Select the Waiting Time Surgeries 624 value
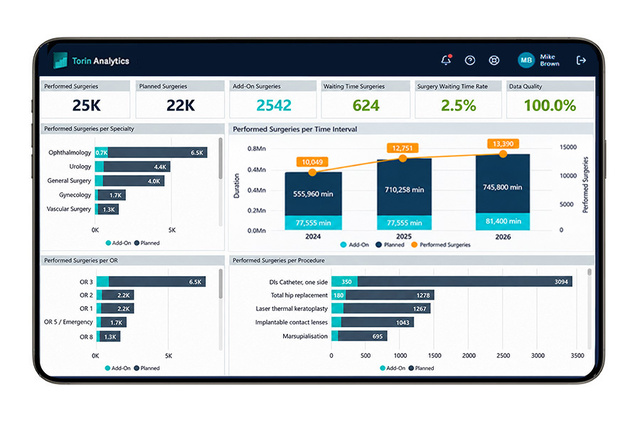The image size is (640, 427). click(x=366, y=106)
